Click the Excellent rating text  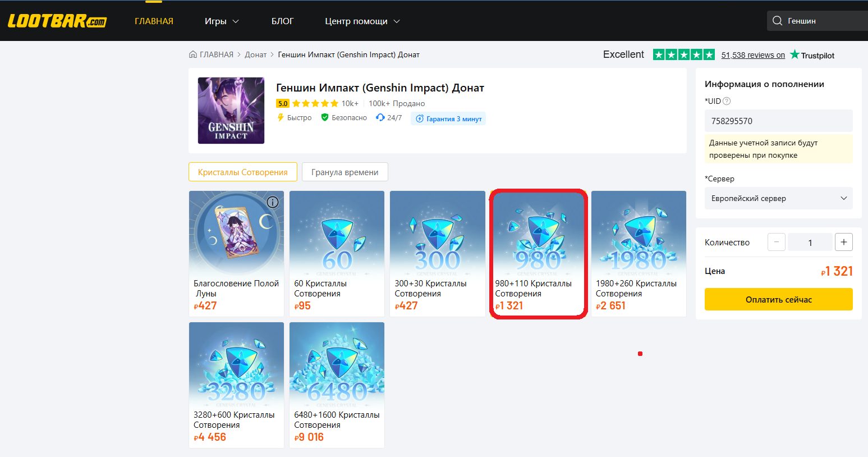click(x=623, y=54)
